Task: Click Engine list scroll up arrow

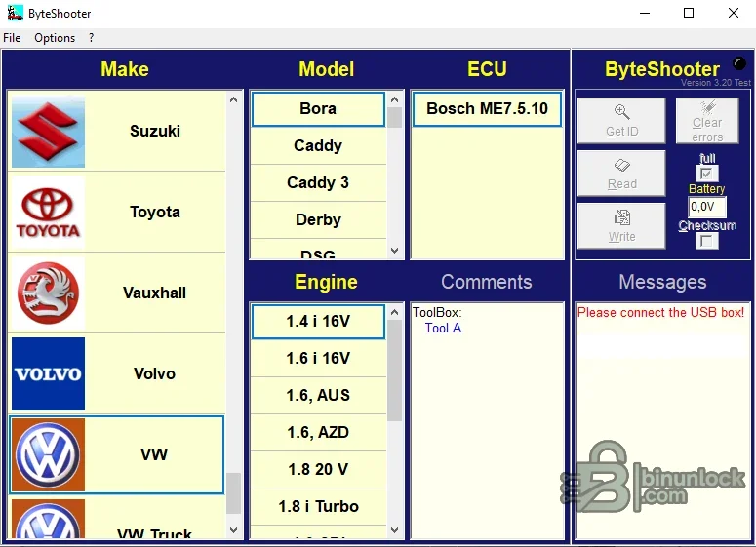Action: tap(395, 312)
